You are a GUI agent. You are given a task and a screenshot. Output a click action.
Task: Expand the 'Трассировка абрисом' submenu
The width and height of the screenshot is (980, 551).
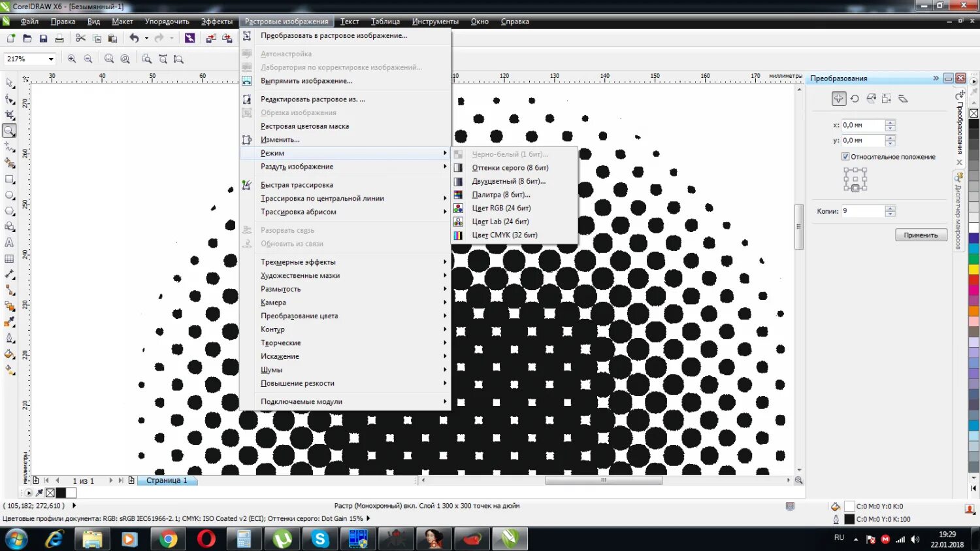345,212
